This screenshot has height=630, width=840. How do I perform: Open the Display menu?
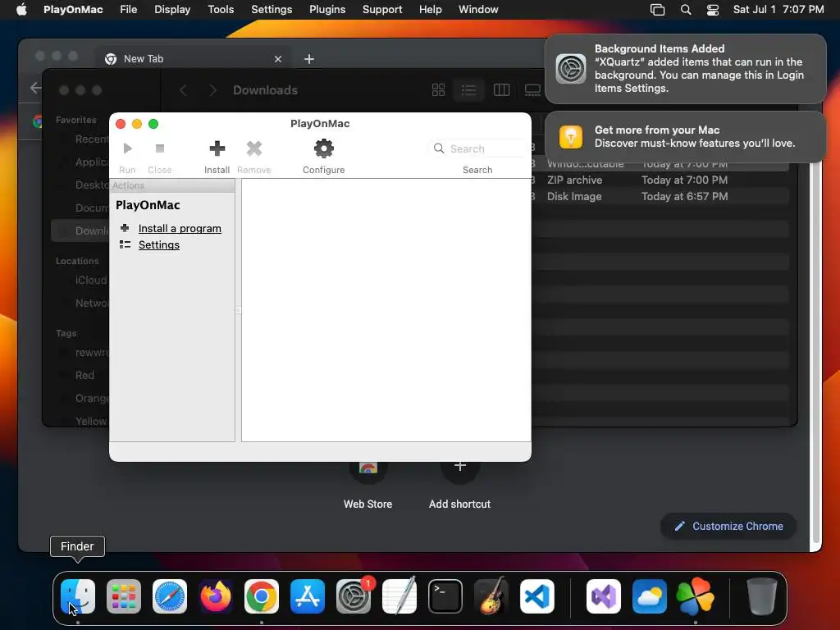click(x=172, y=10)
